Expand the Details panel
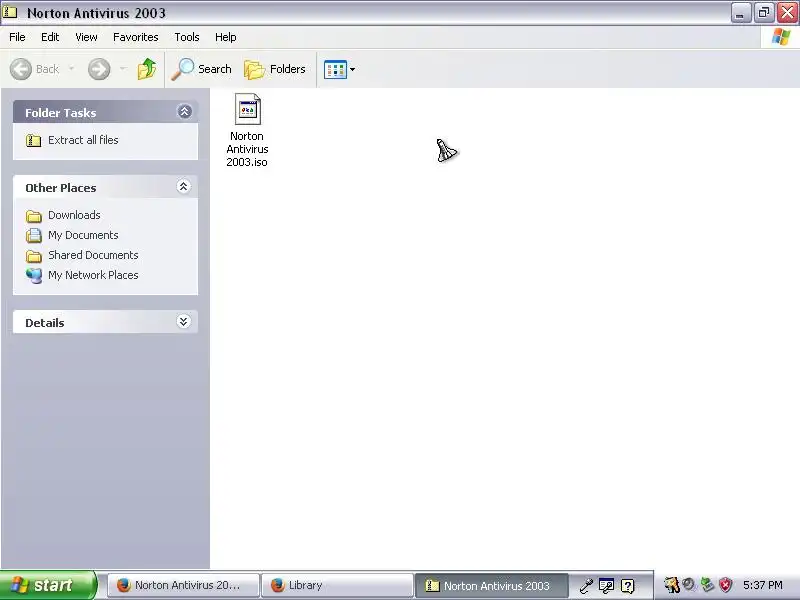Image resolution: width=800 pixels, height=600 pixels. (184, 321)
